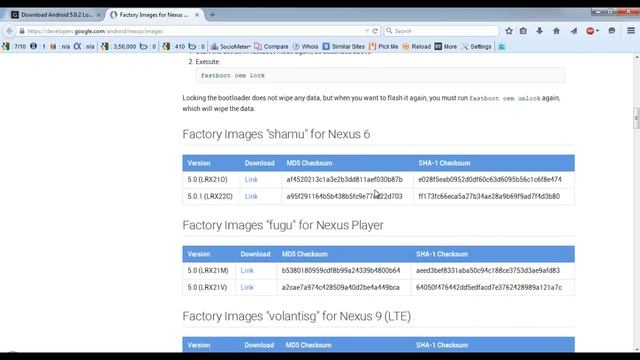Click the 3,56,000 indexed pages value

124,47
